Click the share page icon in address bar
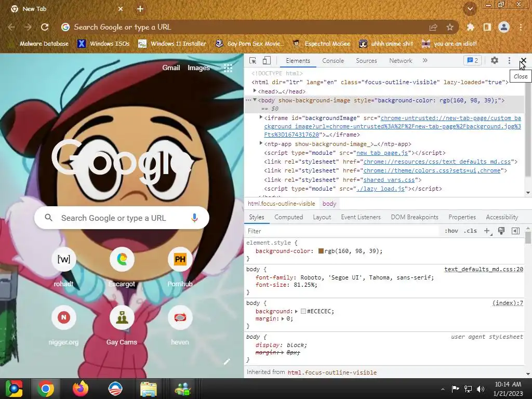The height and width of the screenshot is (399, 532). (433, 28)
